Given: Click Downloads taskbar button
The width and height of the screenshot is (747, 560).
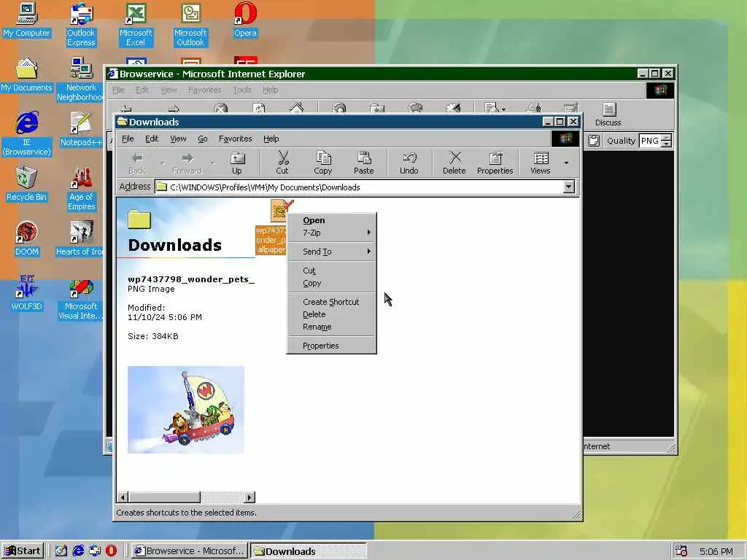Looking at the screenshot, I should tap(309, 551).
